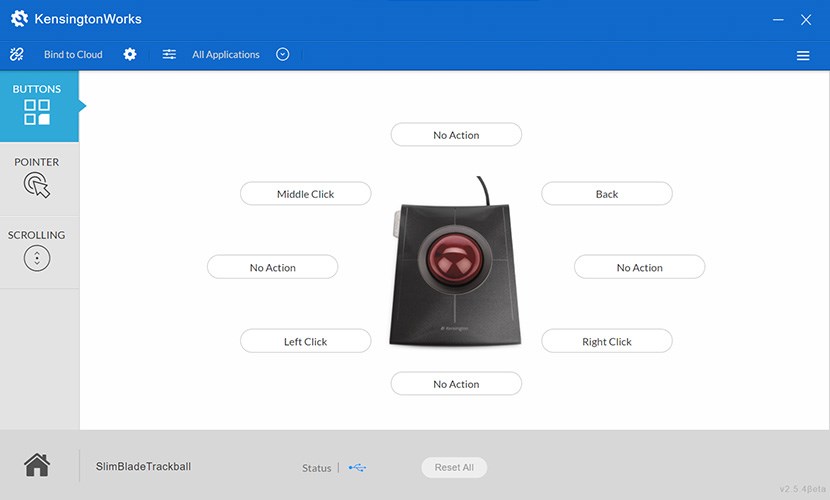The image size is (830, 500).
Task: Open the Pointer settings tab
Action: (37, 178)
